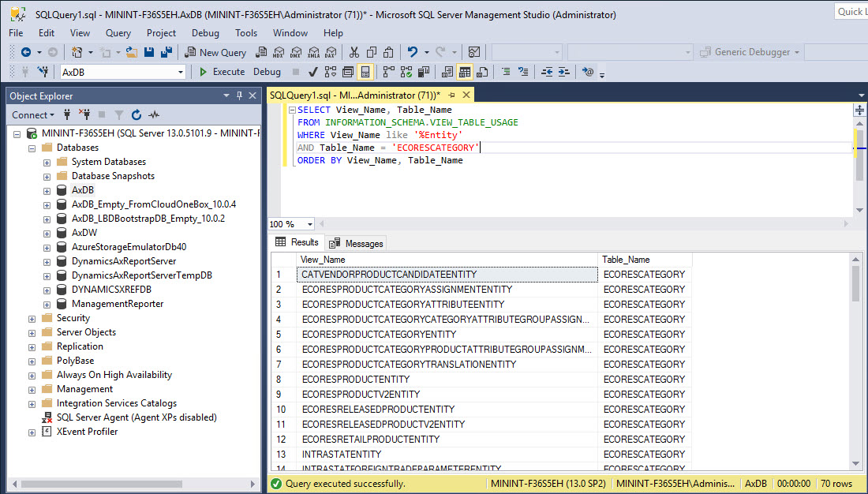Open the 100 % zoom dropdown
Screen dimensions: 868x494
tap(309, 224)
